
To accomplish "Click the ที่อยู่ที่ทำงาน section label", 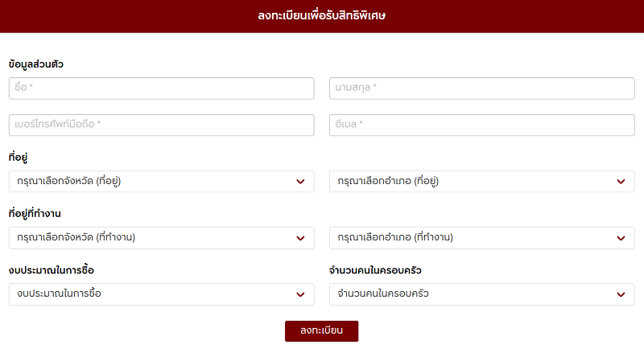I will [x=35, y=213].
